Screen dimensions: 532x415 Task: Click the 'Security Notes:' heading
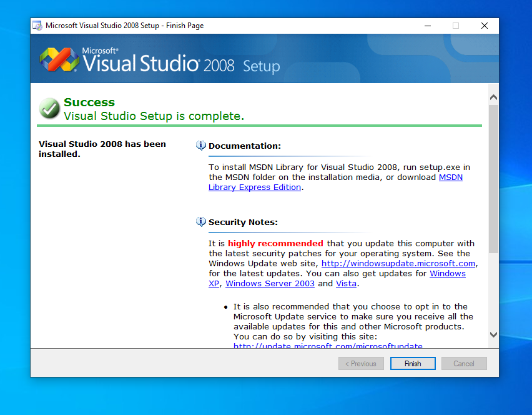[243, 222]
